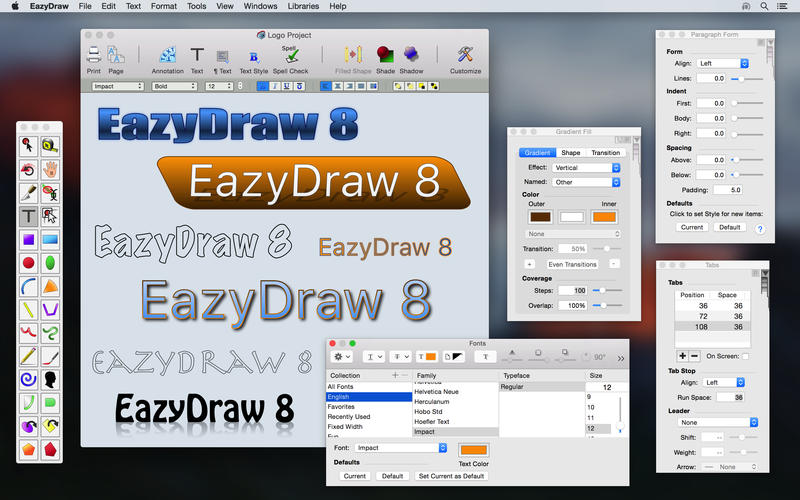Choose the pencil freehand tool
The height and width of the screenshot is (500, 800).
click(x=29, y=356)
